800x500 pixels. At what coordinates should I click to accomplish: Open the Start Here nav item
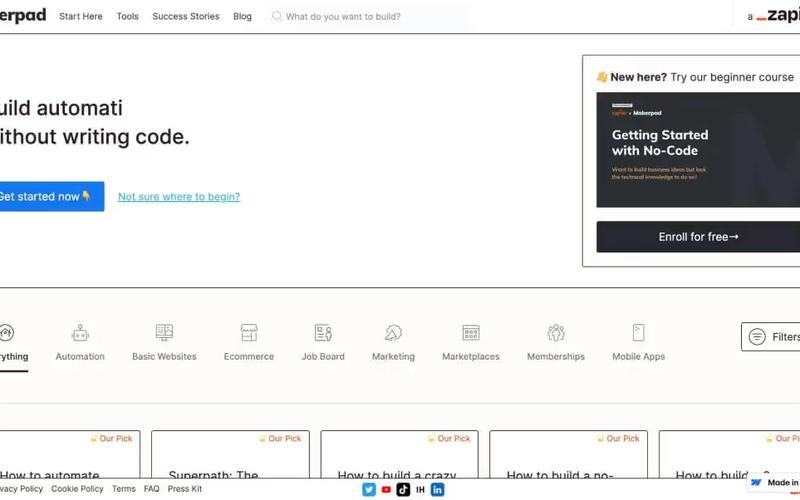[81, 16]
